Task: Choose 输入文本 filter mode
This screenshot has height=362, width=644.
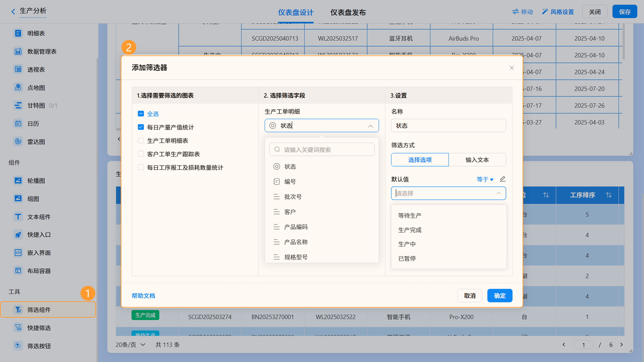Action: 477,160
